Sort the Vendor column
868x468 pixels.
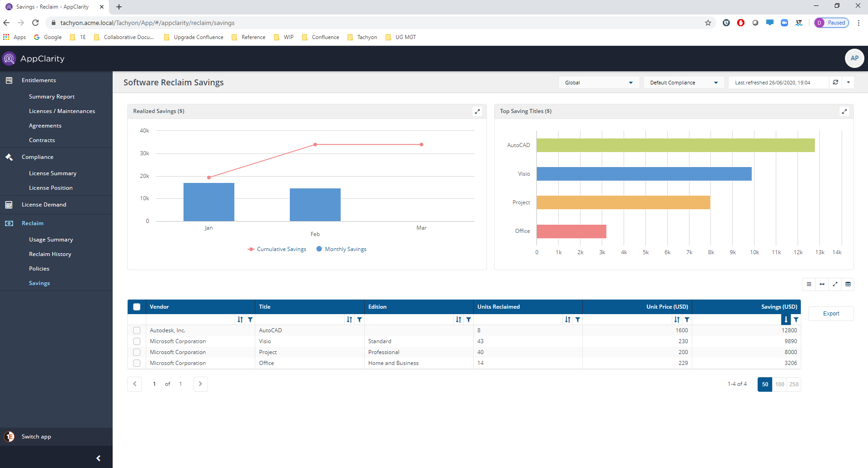coord(240,320)
